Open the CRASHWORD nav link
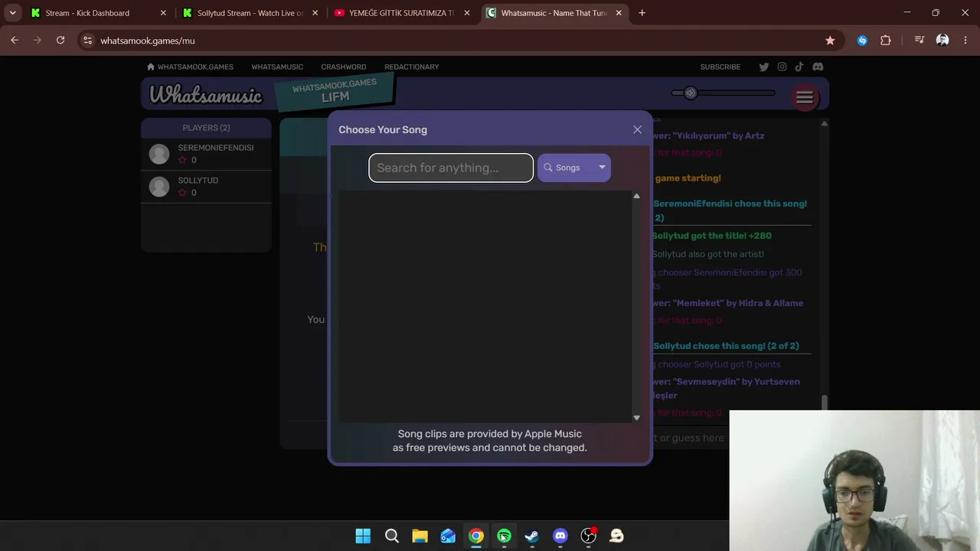Image resolution: width=980 pixels, height=551 pixels. [x=344, y=67]
